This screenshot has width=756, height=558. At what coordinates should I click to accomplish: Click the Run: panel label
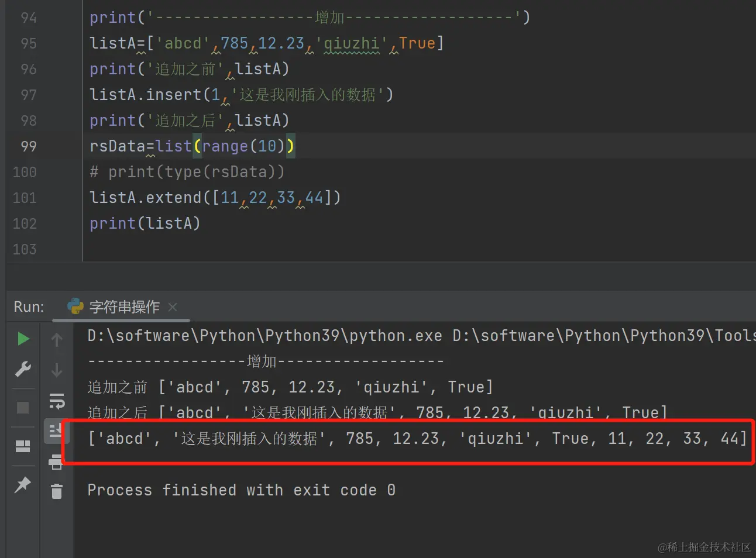point(29,306)
